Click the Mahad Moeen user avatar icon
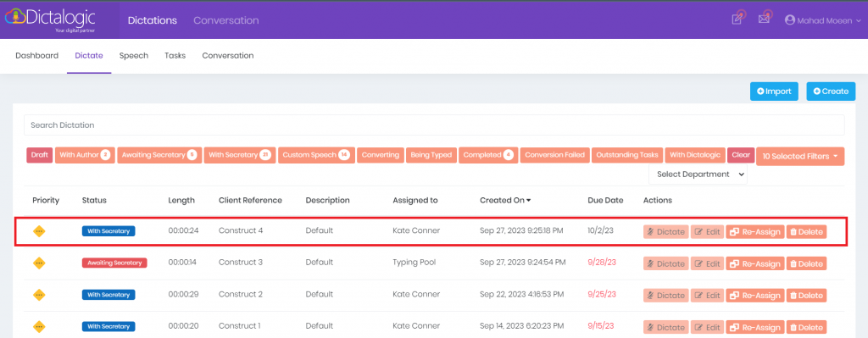This screenshot has height=338, width=868. coord(790,20)
